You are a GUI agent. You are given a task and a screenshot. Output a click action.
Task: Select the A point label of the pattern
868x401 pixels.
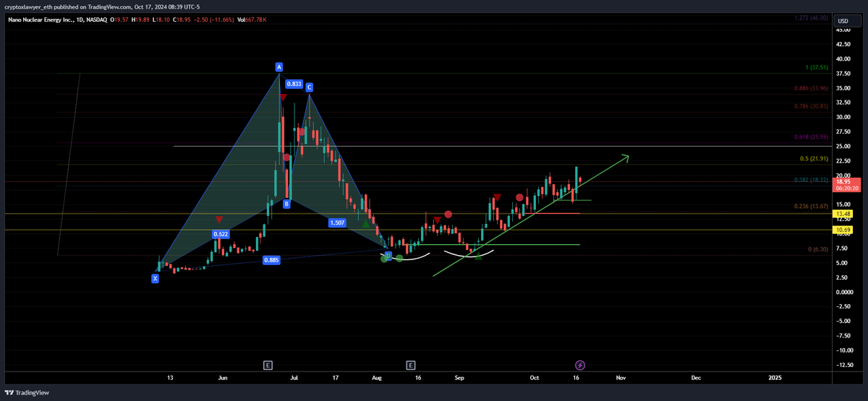[x=278, y=67]
